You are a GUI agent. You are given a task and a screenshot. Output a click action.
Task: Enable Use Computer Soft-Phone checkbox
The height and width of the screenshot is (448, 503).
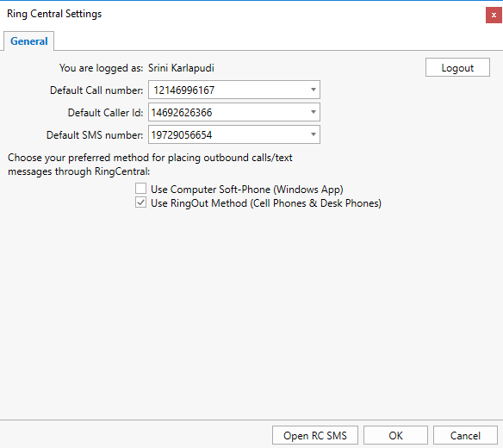pos(141,189)
